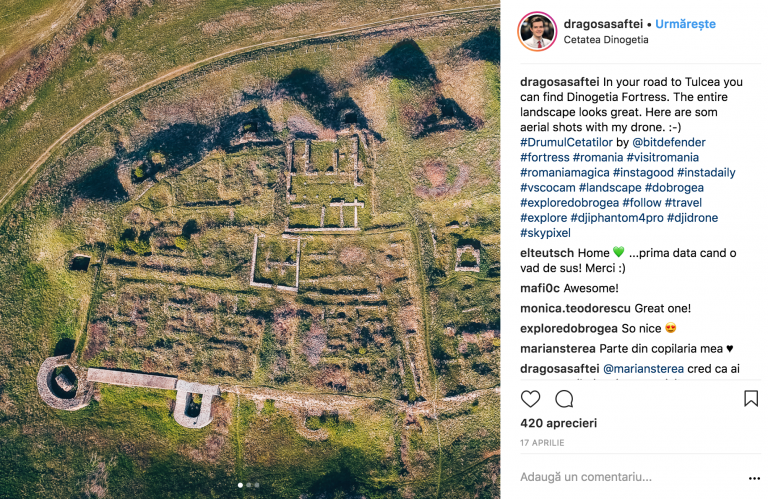Screen dimensions: 768x499
Task: Open the three-dot more options menu
Action: pos(754,478)
